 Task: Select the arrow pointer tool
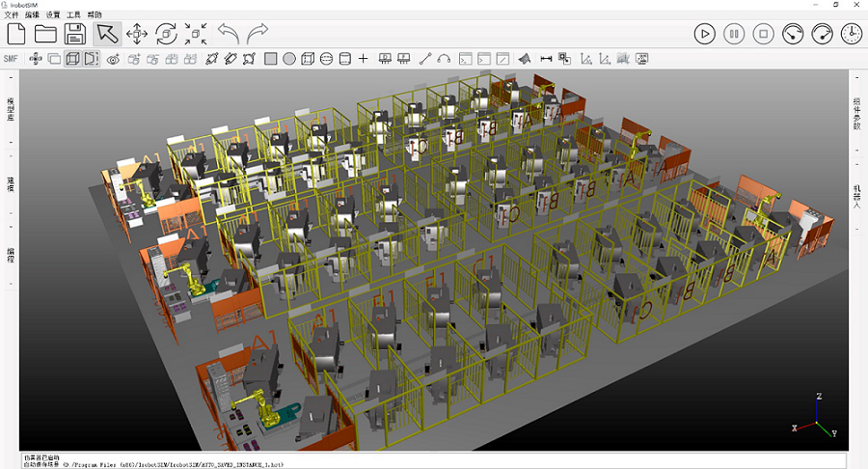(x=107, y=34)
